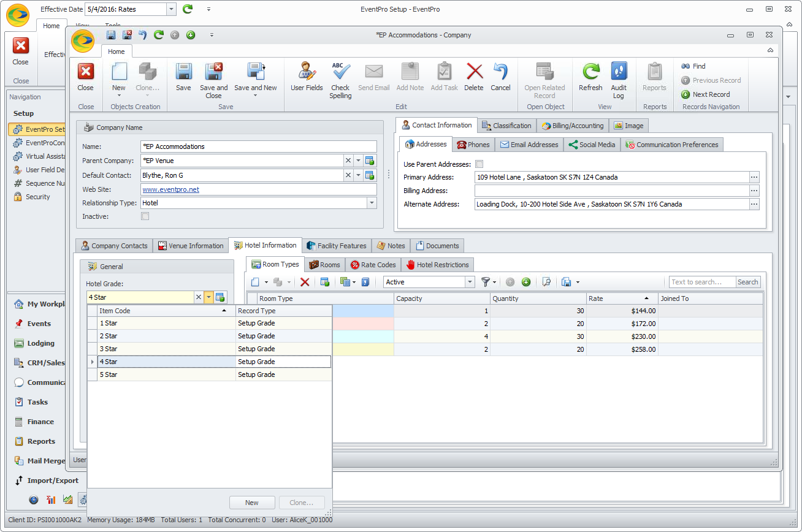This screenshot has width=802, height=532.
Task: Expand the Parent Company dropdown arrow
Action: coord(358,161)
